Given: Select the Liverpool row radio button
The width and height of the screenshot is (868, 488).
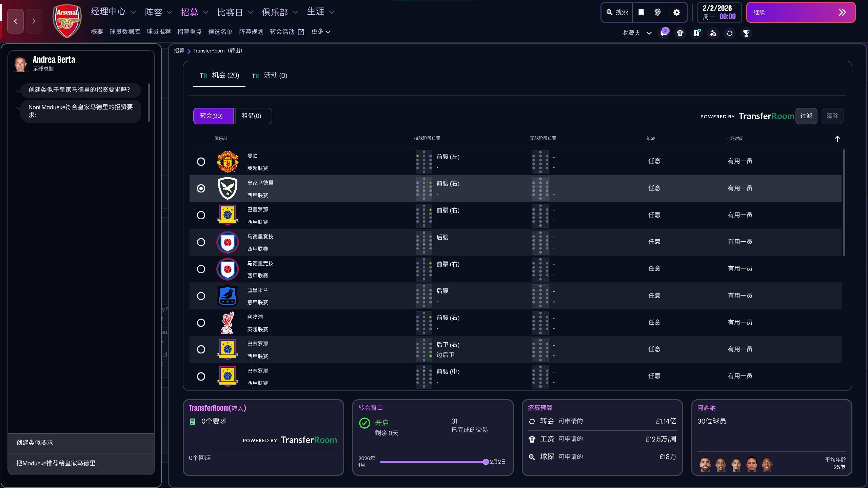Looking at the screenshot, I should point(201,323).
